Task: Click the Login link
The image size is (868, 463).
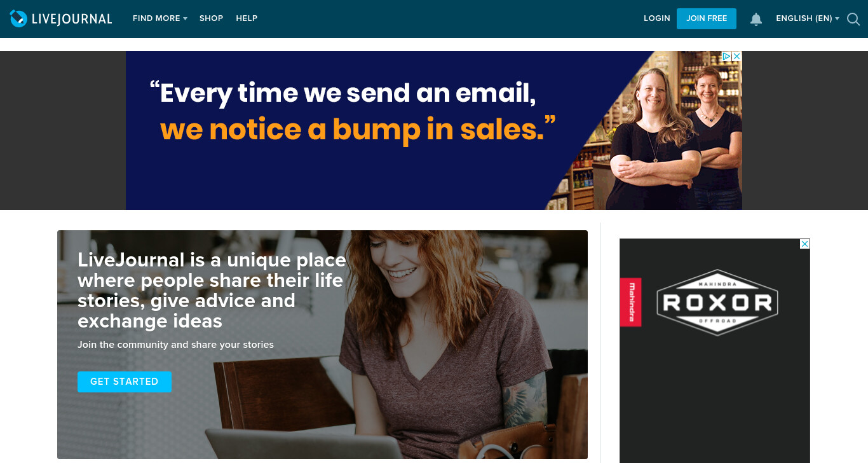Action: 657,18
